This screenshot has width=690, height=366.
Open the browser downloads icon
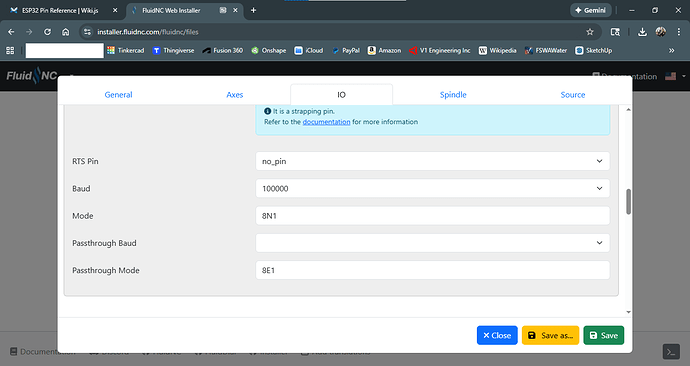pyautogui.click(x=642, y=32)
